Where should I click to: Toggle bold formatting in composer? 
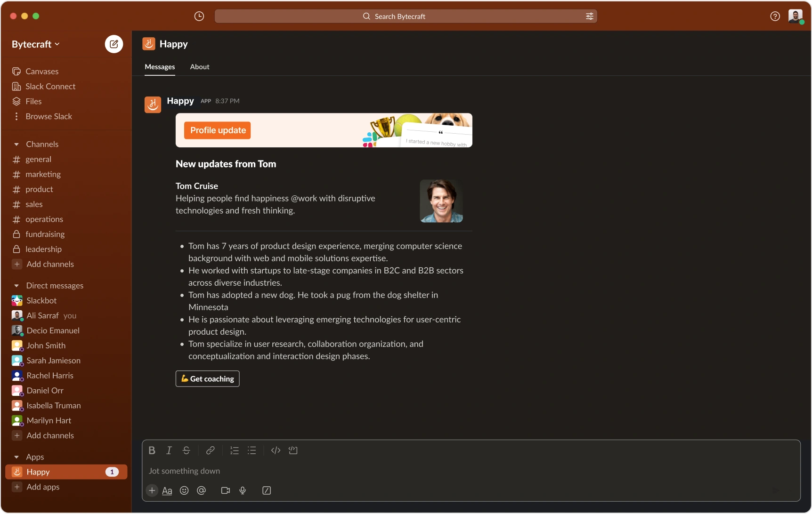pos(152,450)
